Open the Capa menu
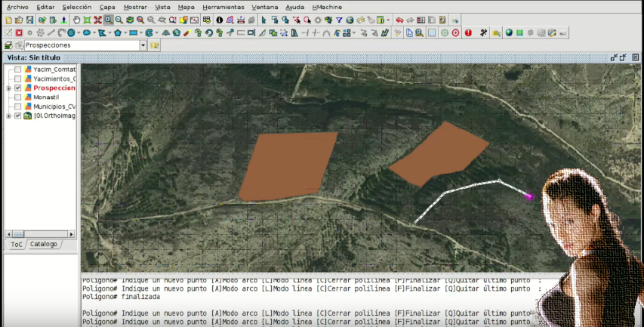Image resolution: width=644 pixels, height=327 pixels. (x=107, y=7)
